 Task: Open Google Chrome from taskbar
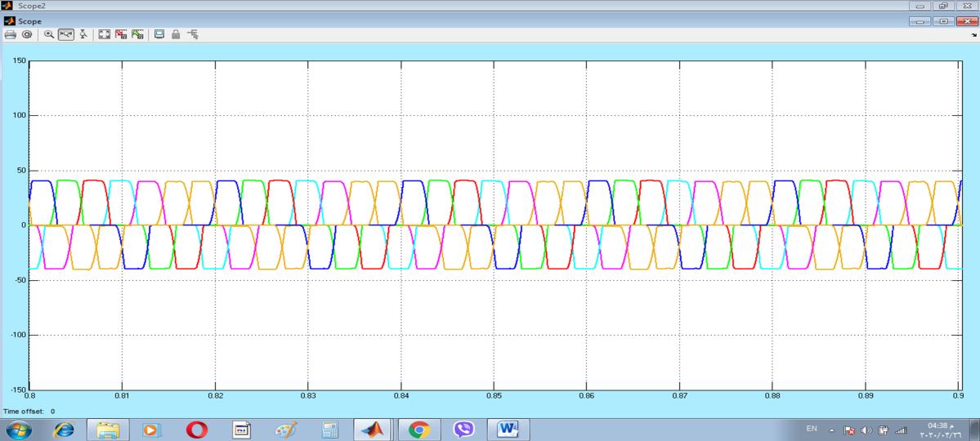point(418,430)
